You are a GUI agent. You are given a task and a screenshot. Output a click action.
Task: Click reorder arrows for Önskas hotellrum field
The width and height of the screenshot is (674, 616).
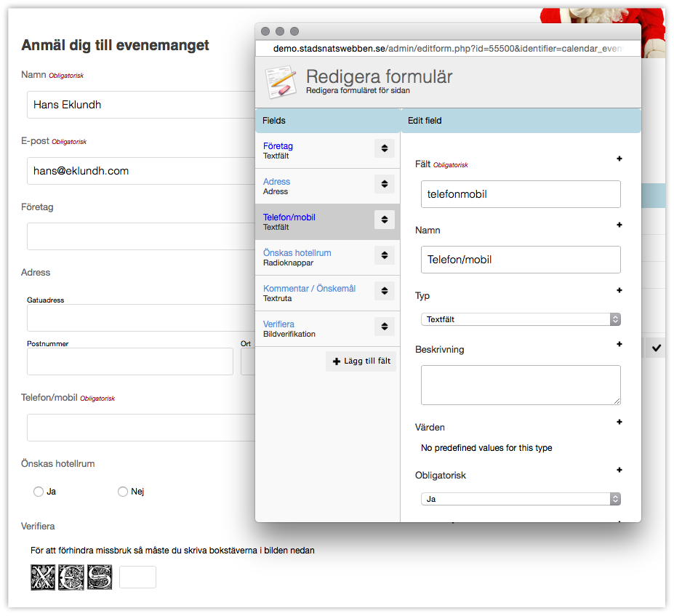(x=385, y=255)
